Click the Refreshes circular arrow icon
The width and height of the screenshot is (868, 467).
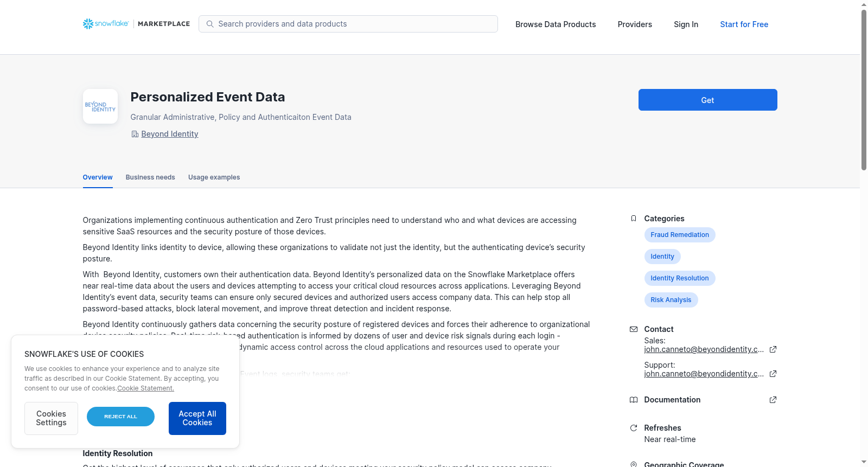(634, 428)
